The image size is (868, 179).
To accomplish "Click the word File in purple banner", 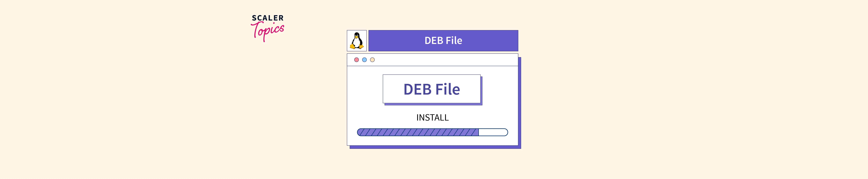I will pyautogui.click(x=454, y=40).
